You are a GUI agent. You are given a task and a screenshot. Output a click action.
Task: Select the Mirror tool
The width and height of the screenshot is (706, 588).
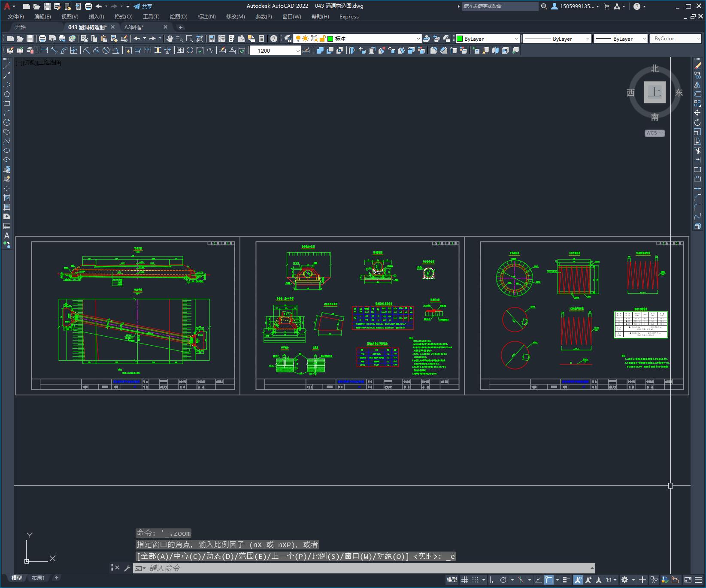(x=697, y=84)
